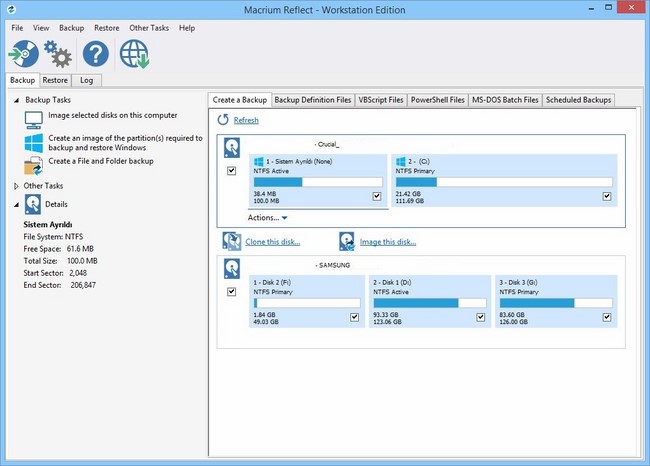Uncheck the Sistem Ayrıldı partition checkbox

point(377,196)
